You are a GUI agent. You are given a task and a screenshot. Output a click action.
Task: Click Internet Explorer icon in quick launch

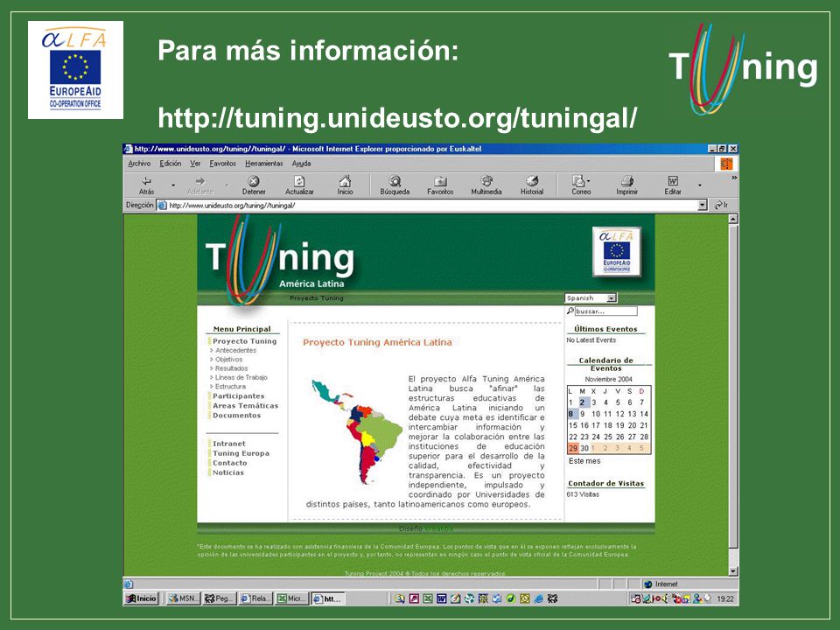coord(539,598)
